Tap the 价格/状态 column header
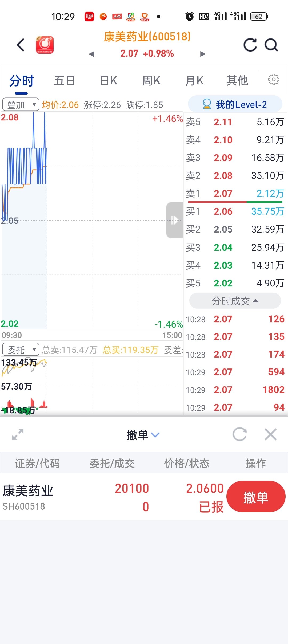This screenshot has height=644, width=288. click(x=187, y=463)
